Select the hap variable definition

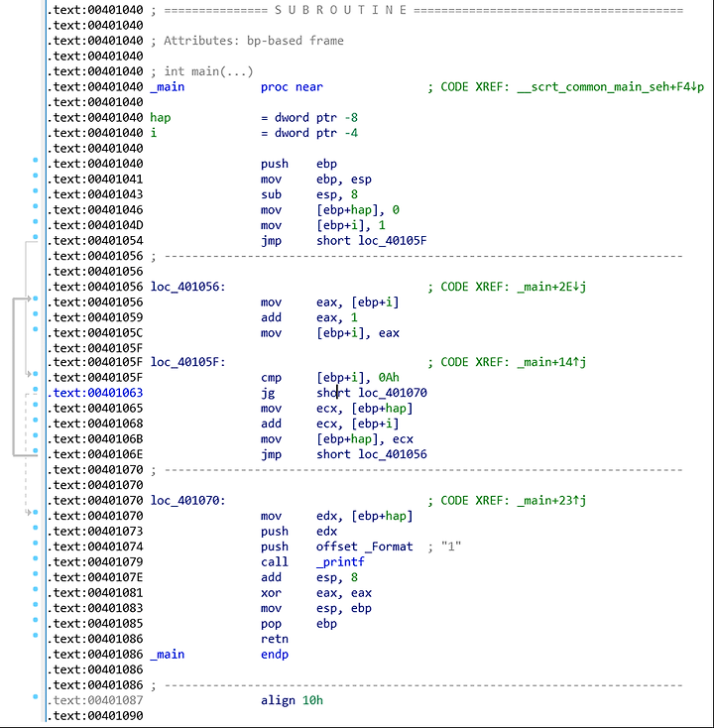tap(161, 117)
